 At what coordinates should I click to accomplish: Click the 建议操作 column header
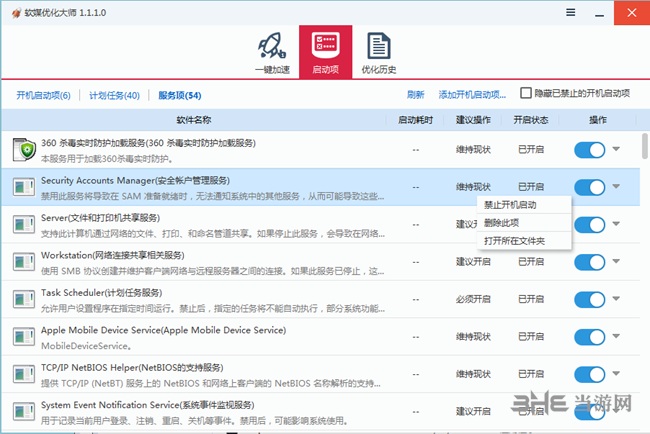[473, 120]
